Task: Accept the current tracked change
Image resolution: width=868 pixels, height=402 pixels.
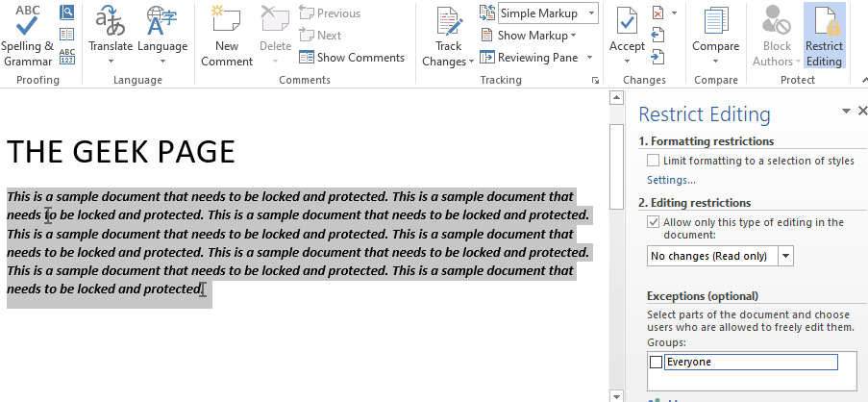Action: click(627, 28)
